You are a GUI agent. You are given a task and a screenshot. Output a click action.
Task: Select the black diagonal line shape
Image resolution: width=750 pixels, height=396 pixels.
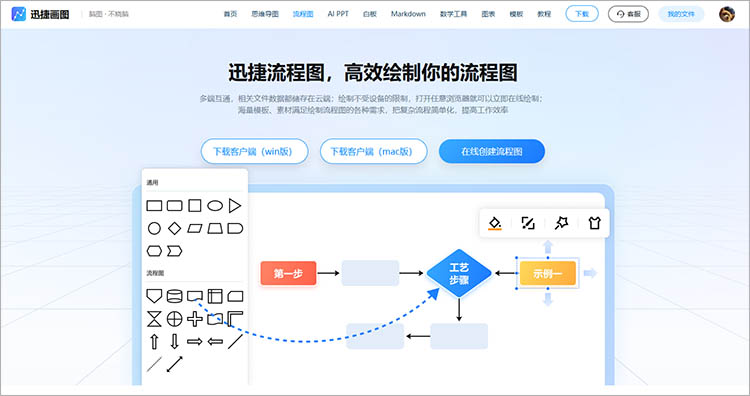pos(235,341)
